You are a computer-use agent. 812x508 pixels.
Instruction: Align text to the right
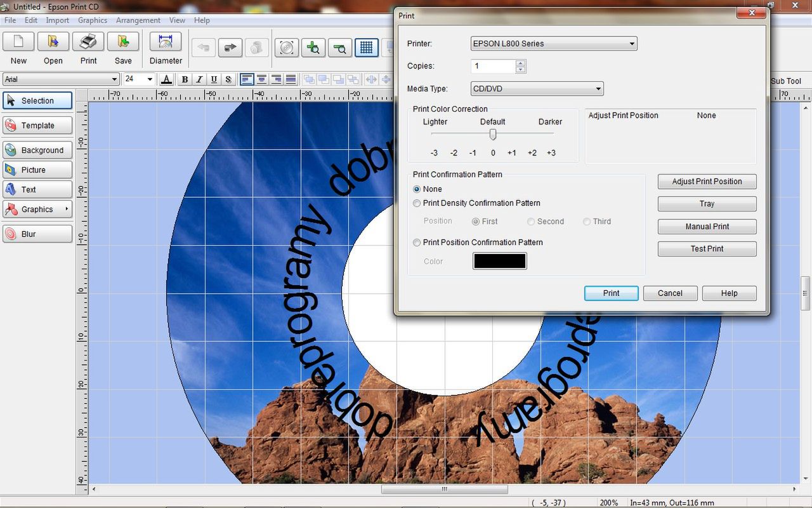[276, 79]
